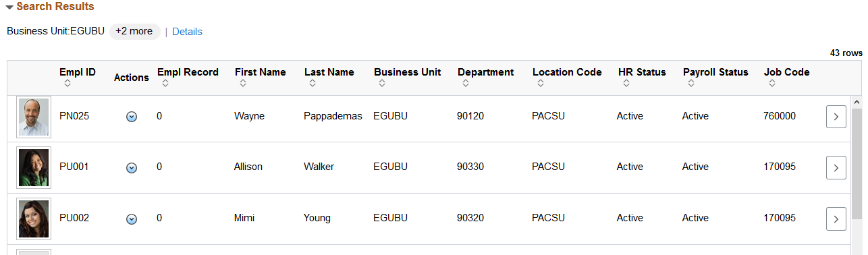Open Actions menu for Allison Walker
Image resolution: width=868 pixels, height=255 pixels.
tap(132, 167)
